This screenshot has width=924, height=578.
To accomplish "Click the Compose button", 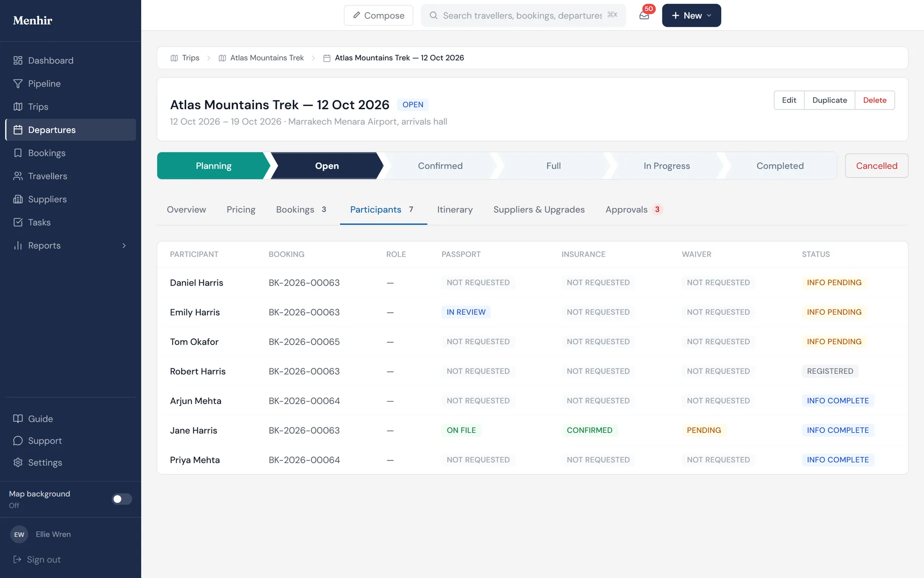I will tap(379, 16).
